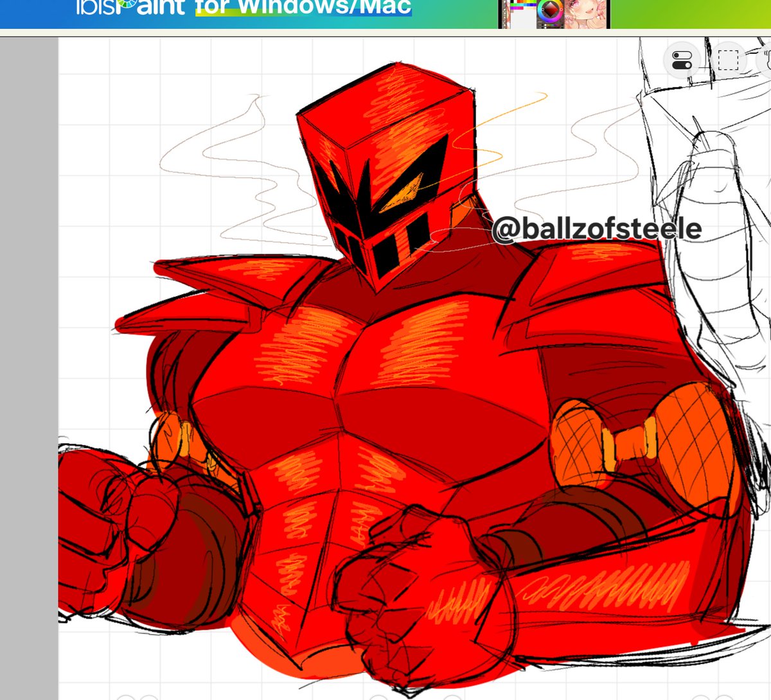Open the toggle-switch view settings button
771x700 pixels.
(682, 61)
